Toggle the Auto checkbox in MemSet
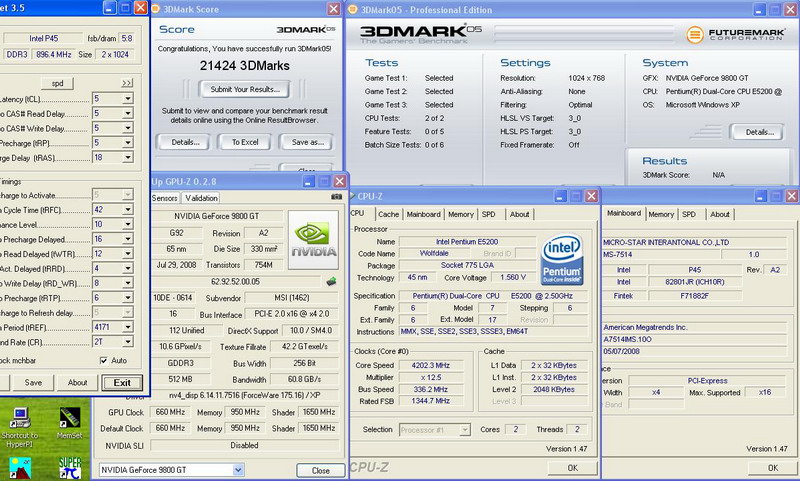 coord(104,360)
